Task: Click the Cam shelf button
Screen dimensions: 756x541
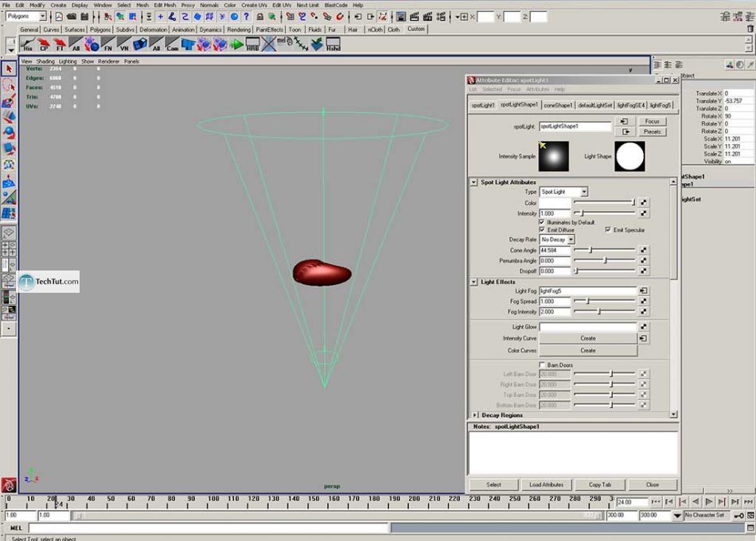Action: (172, 45)
